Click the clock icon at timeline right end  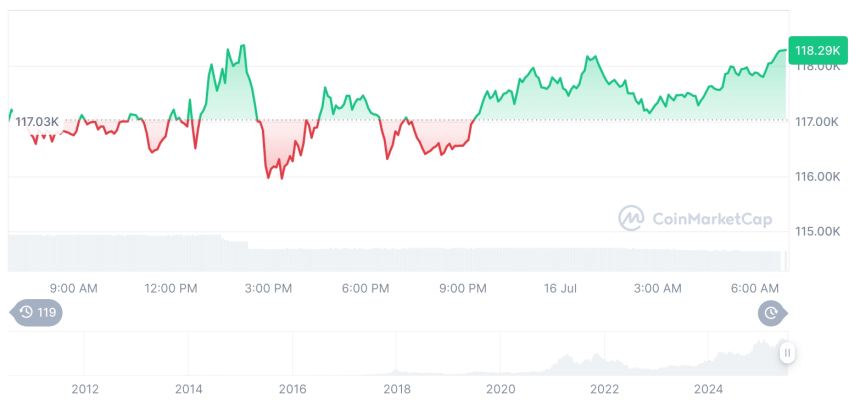tap(772, 313)
